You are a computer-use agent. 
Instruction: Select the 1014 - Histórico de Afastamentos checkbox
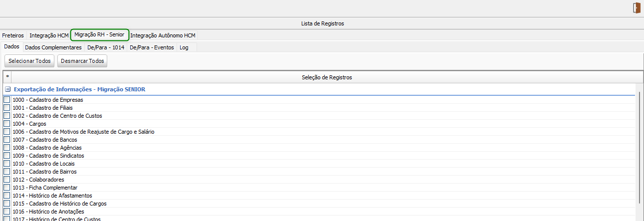coord(6,196)
